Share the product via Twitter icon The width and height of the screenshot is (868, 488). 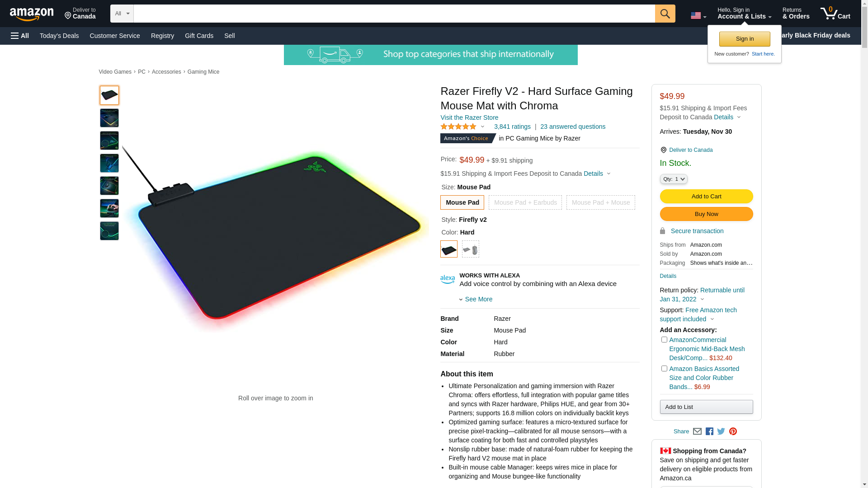721,432
